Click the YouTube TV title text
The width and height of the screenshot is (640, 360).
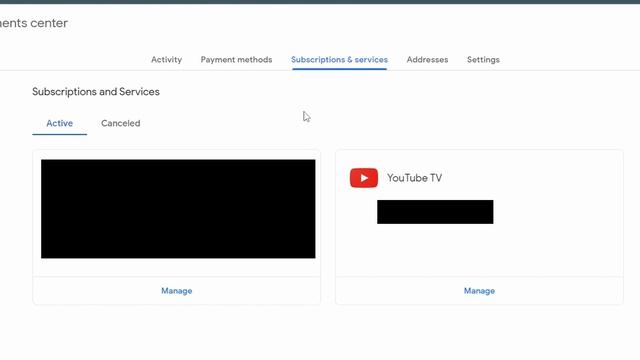pyautogui.click(x=414, y=178)
